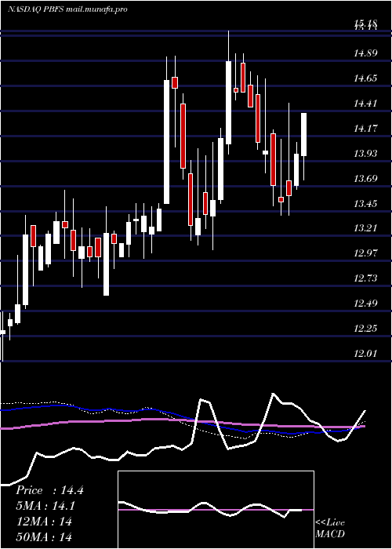The image size is (392, 549).
Task: Click the '<<Live MACD' label
Action: pos(330,528)
